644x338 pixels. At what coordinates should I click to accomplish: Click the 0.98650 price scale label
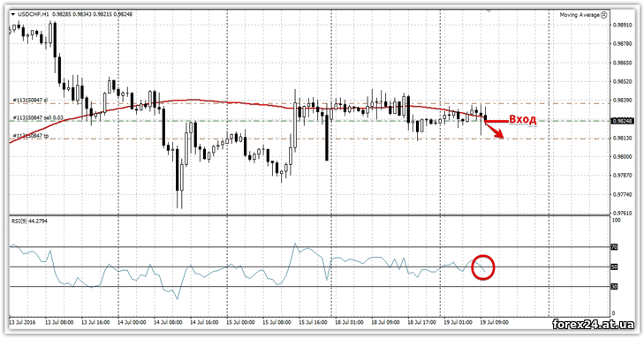coord(622,63)
